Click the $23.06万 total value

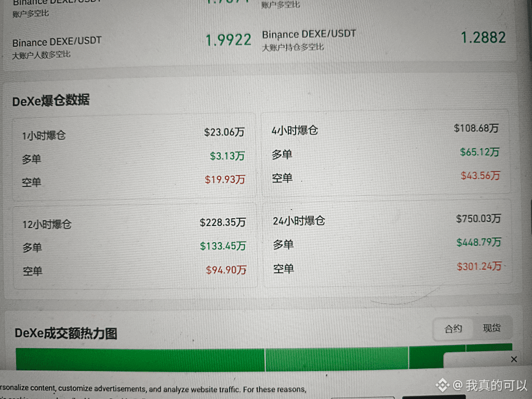(x=224, y=132)
